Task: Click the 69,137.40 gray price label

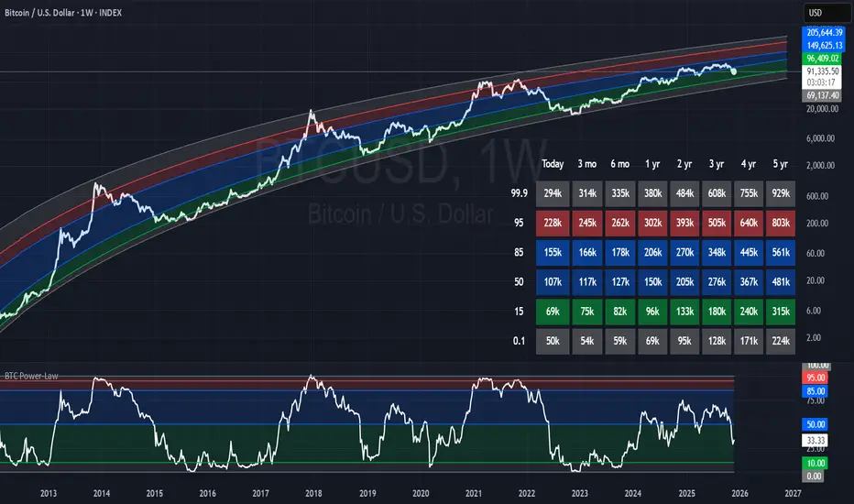Action: pyautogui.click(x=822, y=95)
